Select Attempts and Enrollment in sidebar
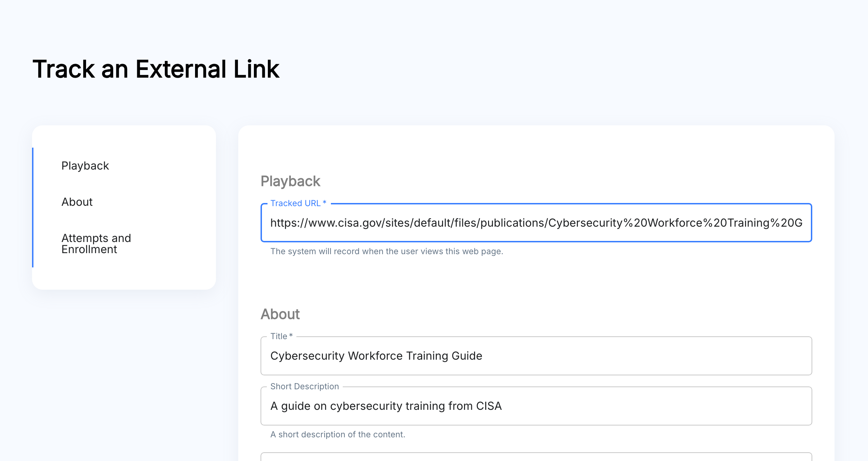 coord(96,244)
